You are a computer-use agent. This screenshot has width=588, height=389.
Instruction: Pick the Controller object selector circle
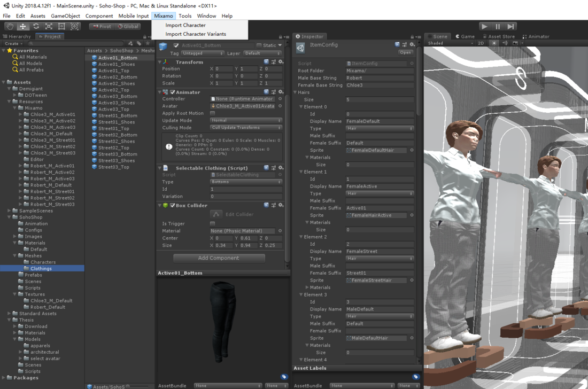point(280,99)
